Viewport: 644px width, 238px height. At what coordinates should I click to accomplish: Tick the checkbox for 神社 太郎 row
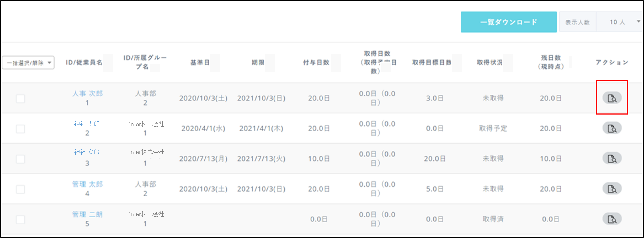point(20,129)
